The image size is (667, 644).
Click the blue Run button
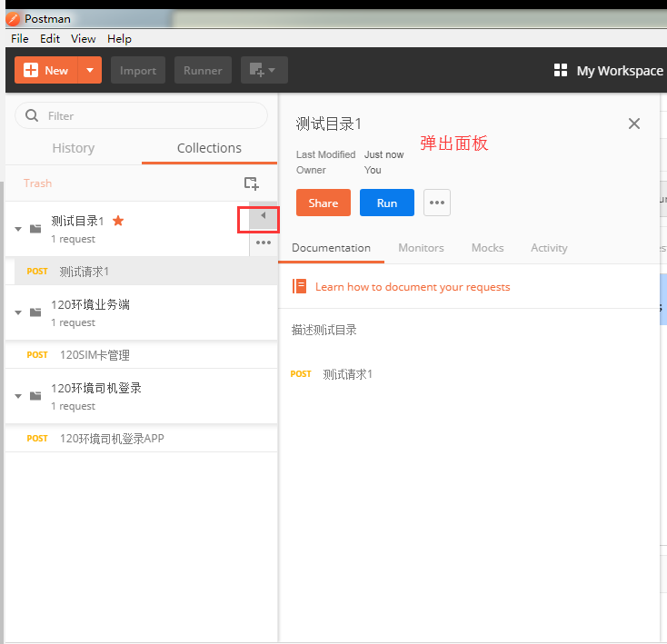[387, 203]
